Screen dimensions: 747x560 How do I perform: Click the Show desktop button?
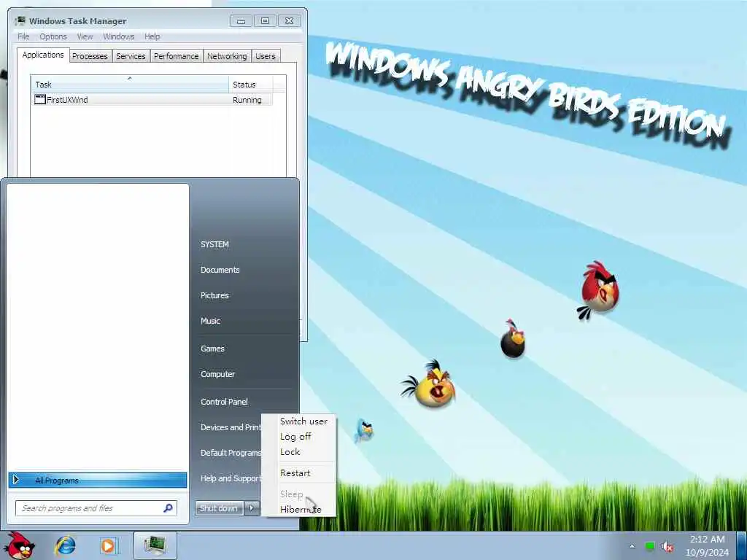pos(742,546)
